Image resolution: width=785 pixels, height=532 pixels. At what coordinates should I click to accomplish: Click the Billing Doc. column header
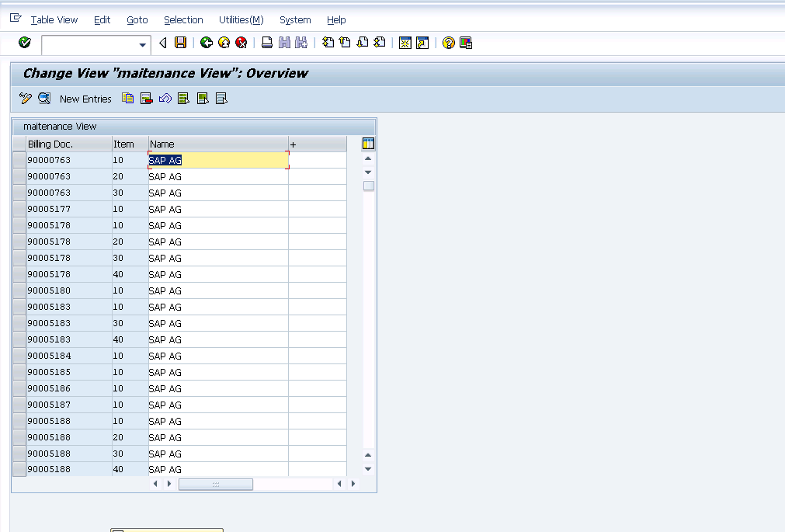(69, 144)
